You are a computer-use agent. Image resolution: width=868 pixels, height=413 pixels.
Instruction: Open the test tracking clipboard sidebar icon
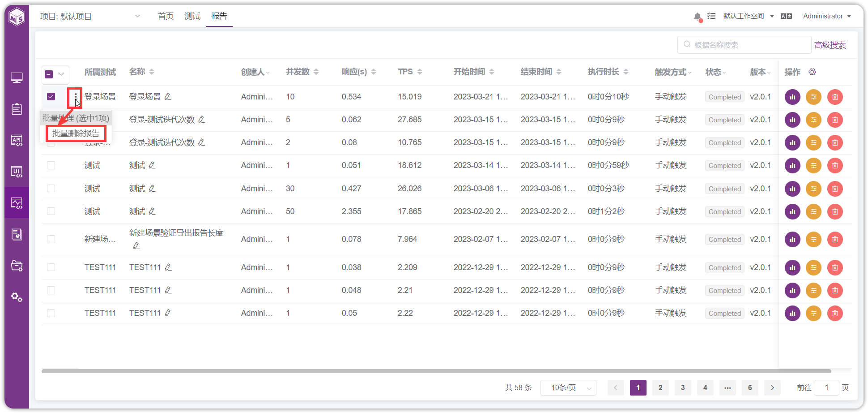tap(17, 109)
